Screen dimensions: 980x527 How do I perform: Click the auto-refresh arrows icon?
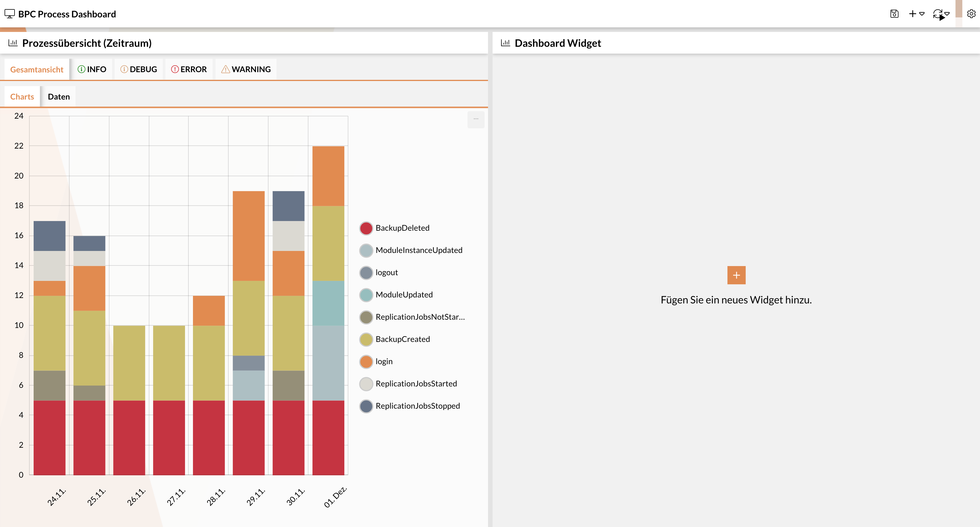point(938,14)
